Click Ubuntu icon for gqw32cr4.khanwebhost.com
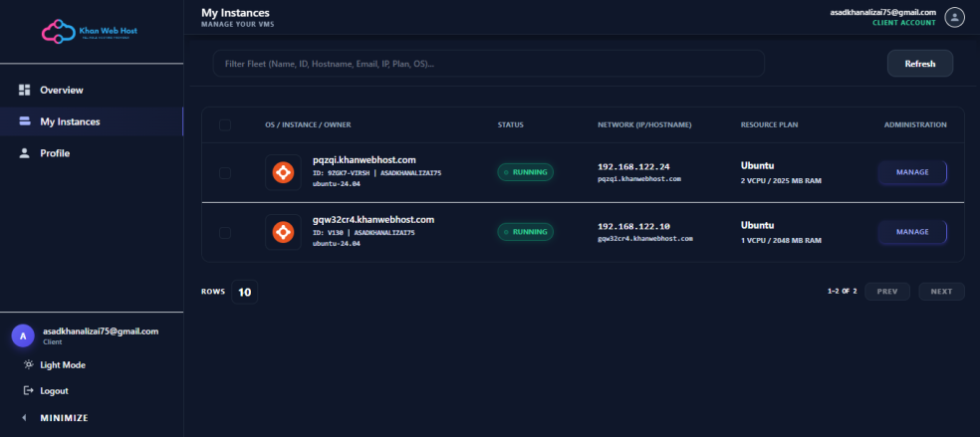This screenshot has width=980, height=437. (283, 232)
